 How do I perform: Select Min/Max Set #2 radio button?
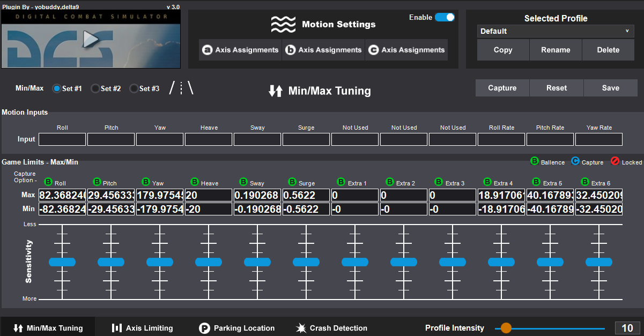(x=95, y=89)
